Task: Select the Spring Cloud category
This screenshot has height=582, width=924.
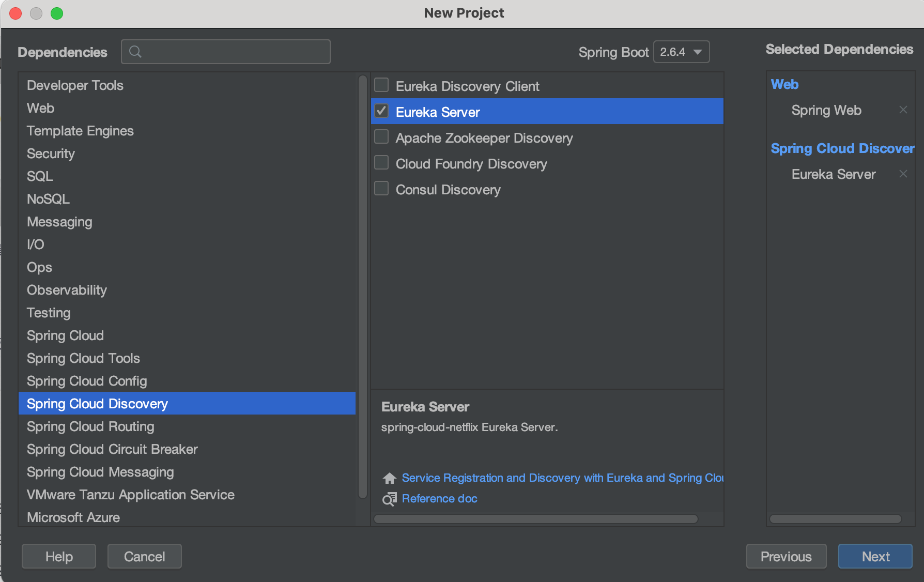Action: point(187,335)
